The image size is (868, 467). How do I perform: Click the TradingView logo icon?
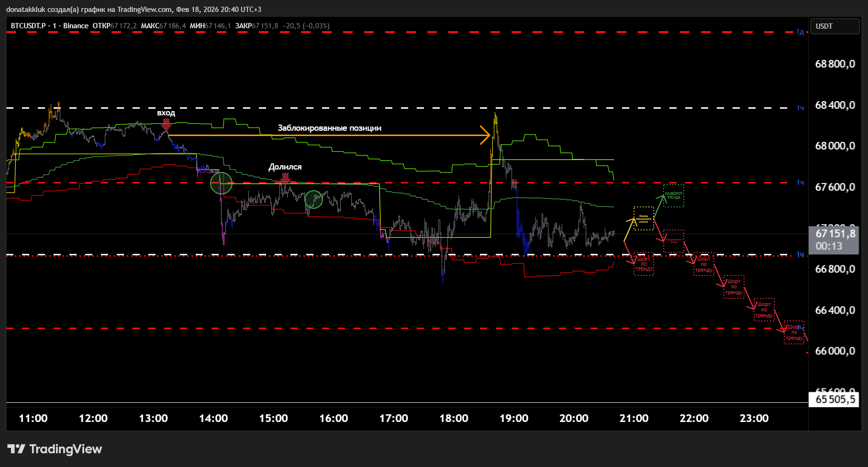(16, 449)
